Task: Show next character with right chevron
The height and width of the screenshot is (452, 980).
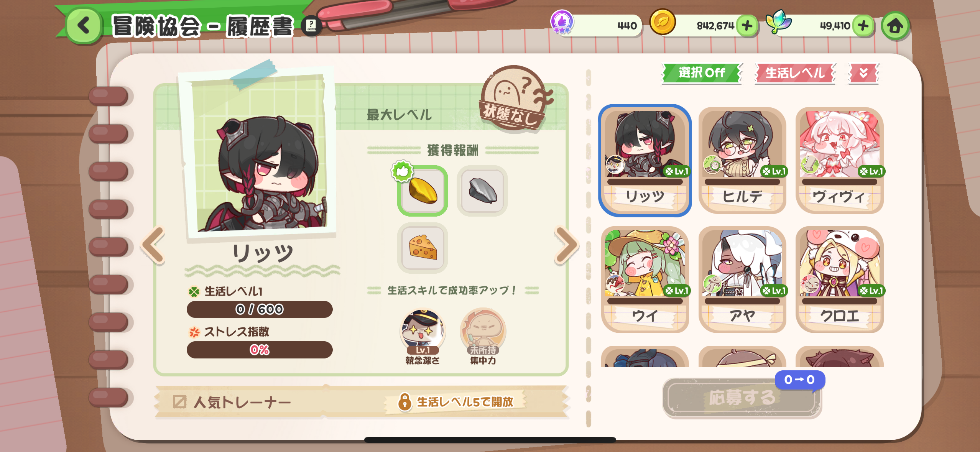Action: [x=566, y=245]
